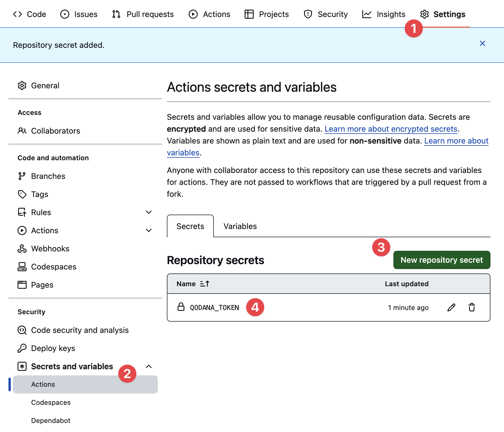The image size is (504, 432).
Task: Open the Insights tab
Action: [x=384, y=14]
